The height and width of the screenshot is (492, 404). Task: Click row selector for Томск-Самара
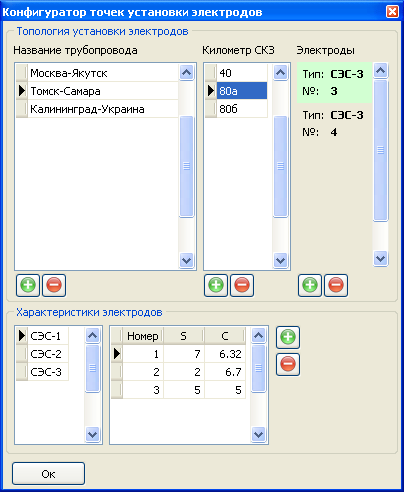click(22, 91)
